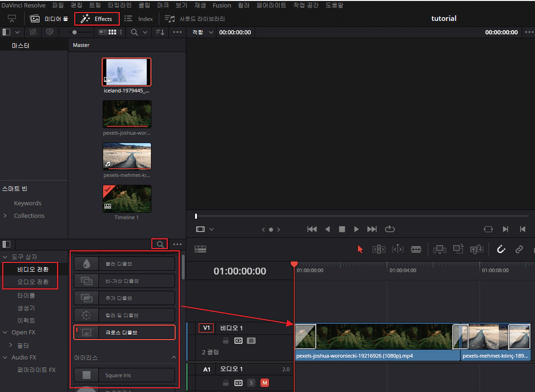Toggle timeline snapping magnet icon

coord(501,249)
